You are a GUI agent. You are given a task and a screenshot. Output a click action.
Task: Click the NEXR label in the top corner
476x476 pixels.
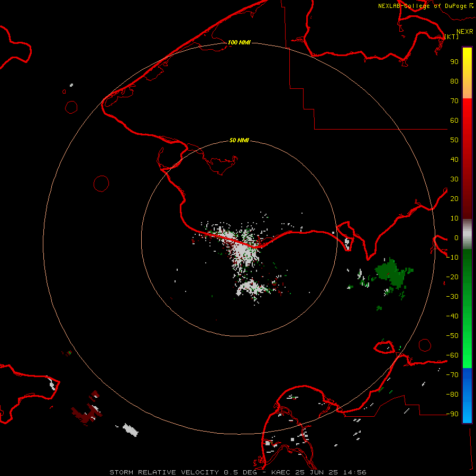pyautogui.click(x=465, y=32)
